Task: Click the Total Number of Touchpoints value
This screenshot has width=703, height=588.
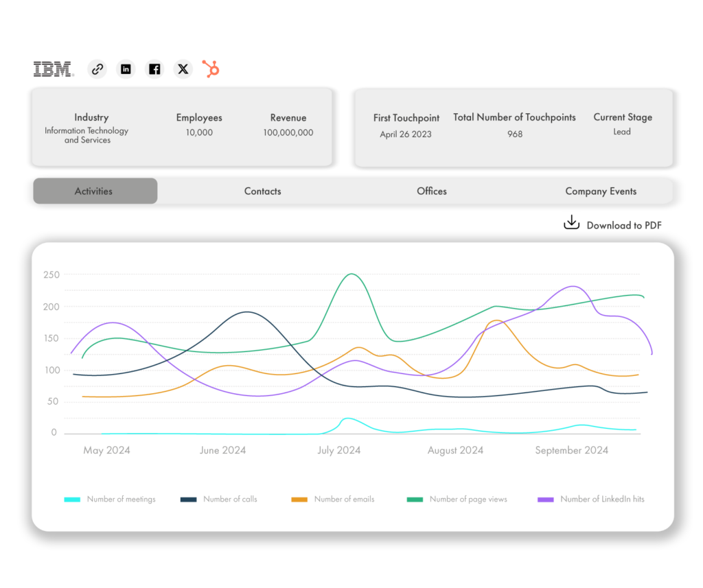Action: point(515,134)
